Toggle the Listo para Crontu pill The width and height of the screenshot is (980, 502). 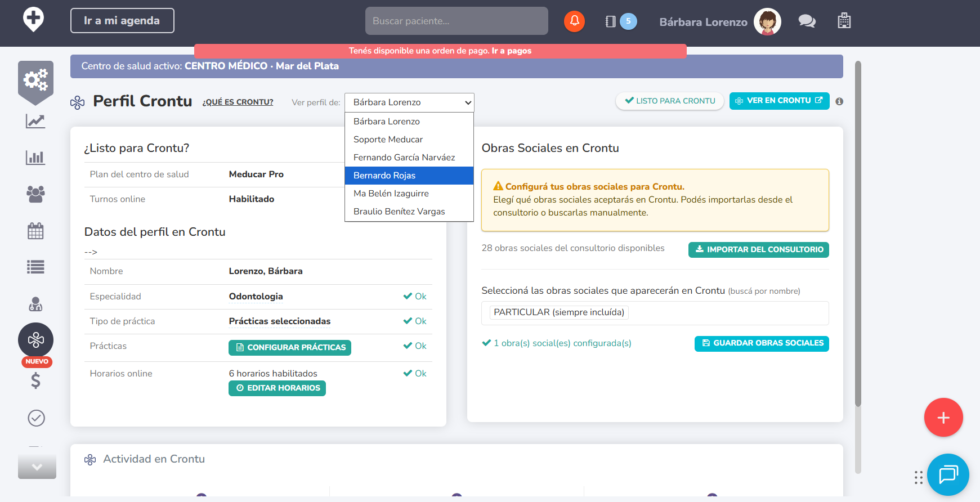click(670, 101)
